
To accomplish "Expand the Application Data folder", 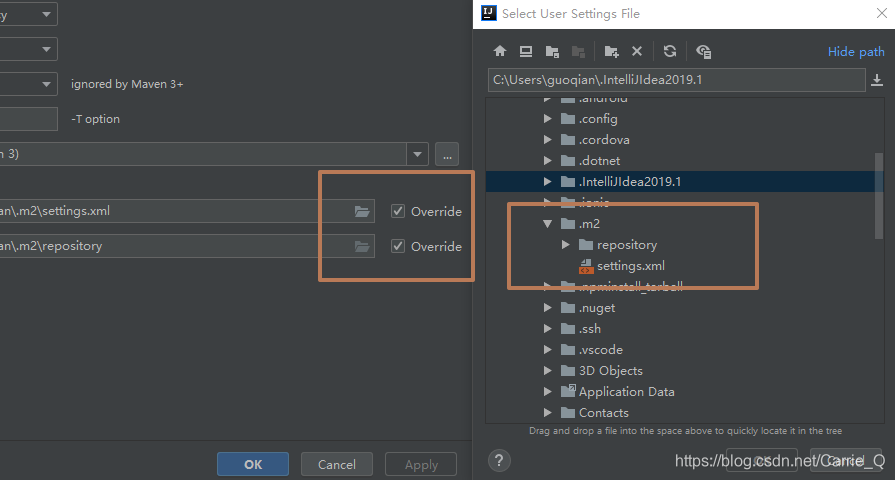I will [x=547, y=392].
